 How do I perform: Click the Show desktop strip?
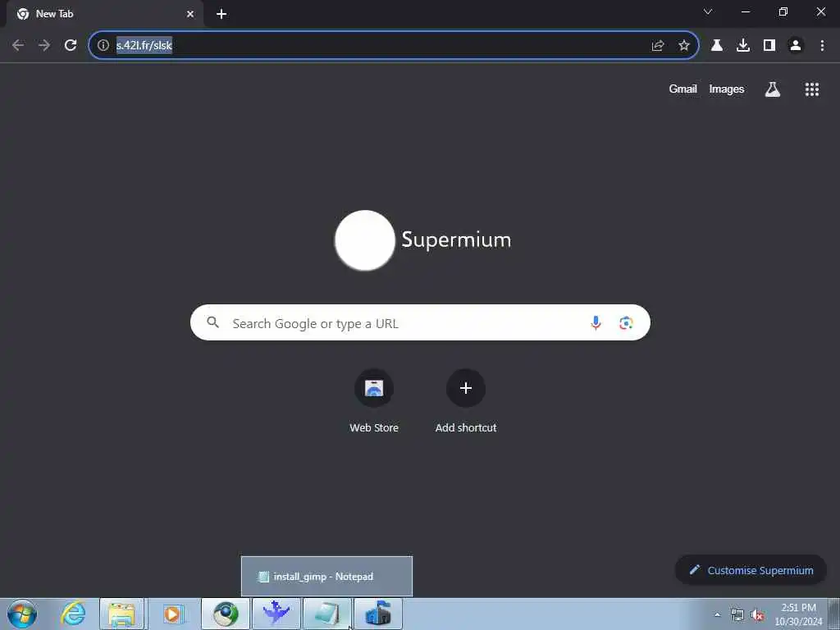[x=834, y=614]
